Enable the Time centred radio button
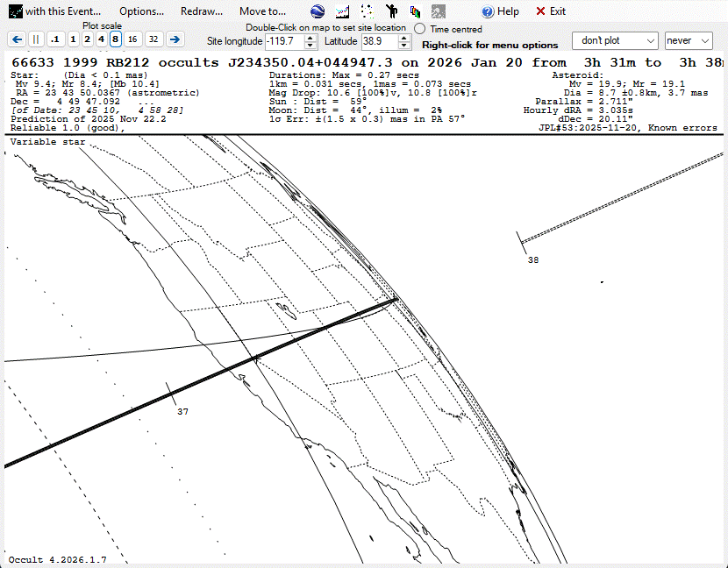728x568 pixels. tap(419, 29)
